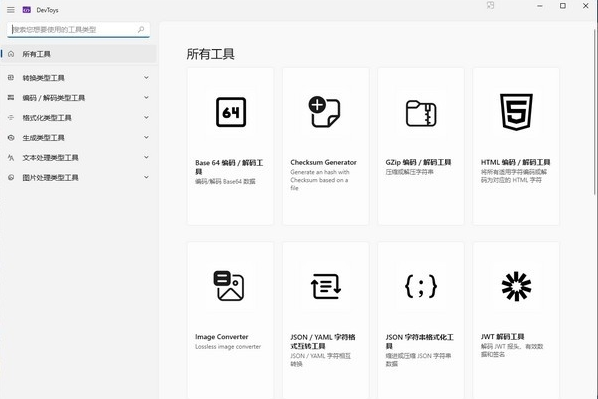This screenshot has height=399, width=598.
Task: Click the Checksum Generator file icon
Action: (x=325, y=111)
